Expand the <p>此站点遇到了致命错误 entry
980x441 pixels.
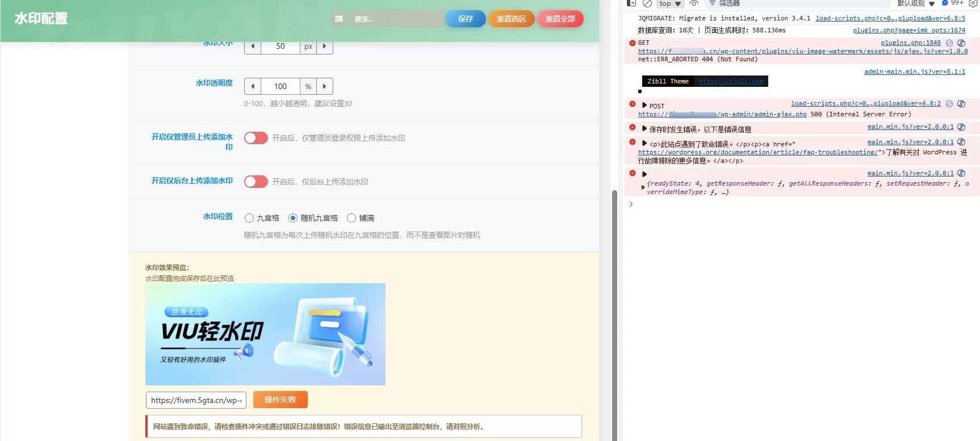click(x=644, y=143)
